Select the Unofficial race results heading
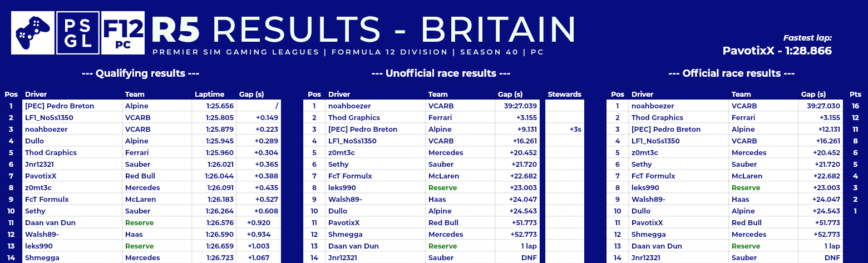The width and height of the screenshot is (868, 263). click(x=441, y=73)
